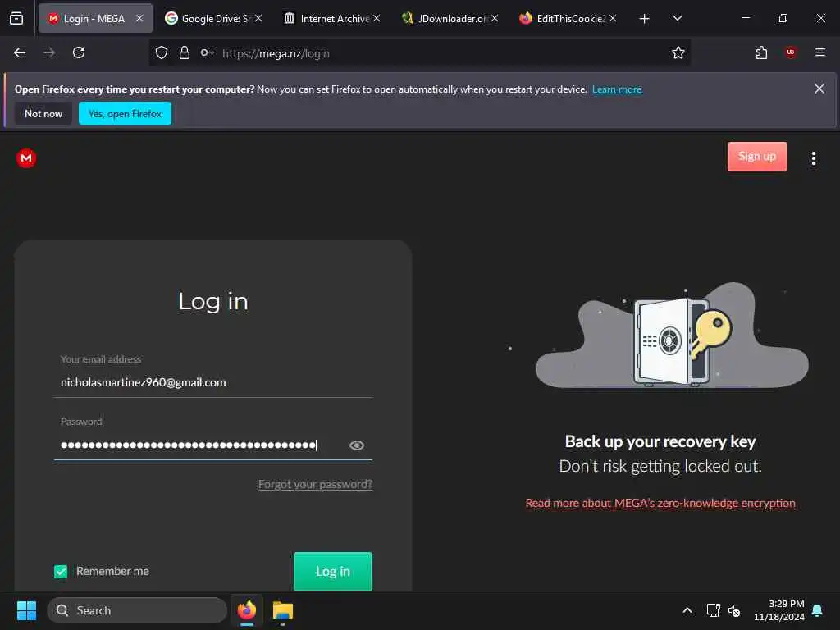Open Firefox View icon

pos(16,19)
